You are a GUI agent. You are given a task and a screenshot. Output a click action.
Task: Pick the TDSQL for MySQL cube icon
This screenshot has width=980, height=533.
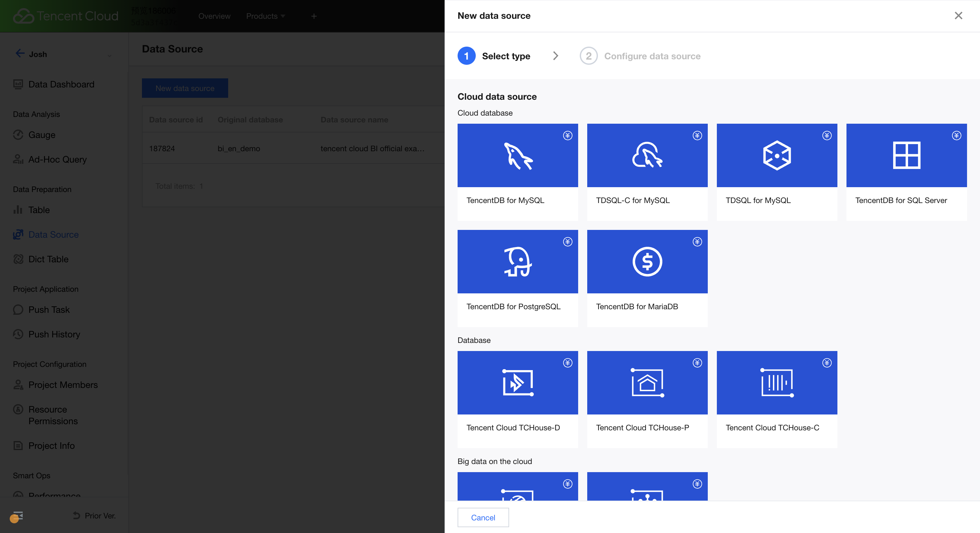pos(776,155)
